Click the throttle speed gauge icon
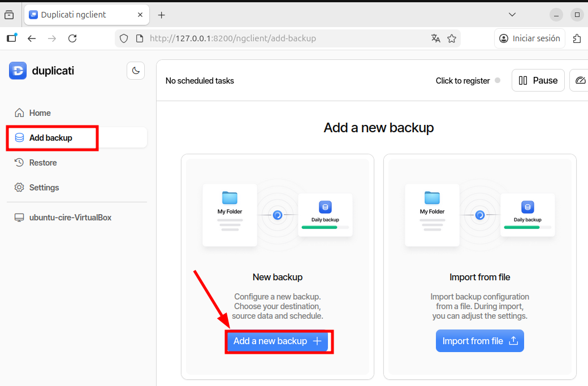 (x=581, y=81)
